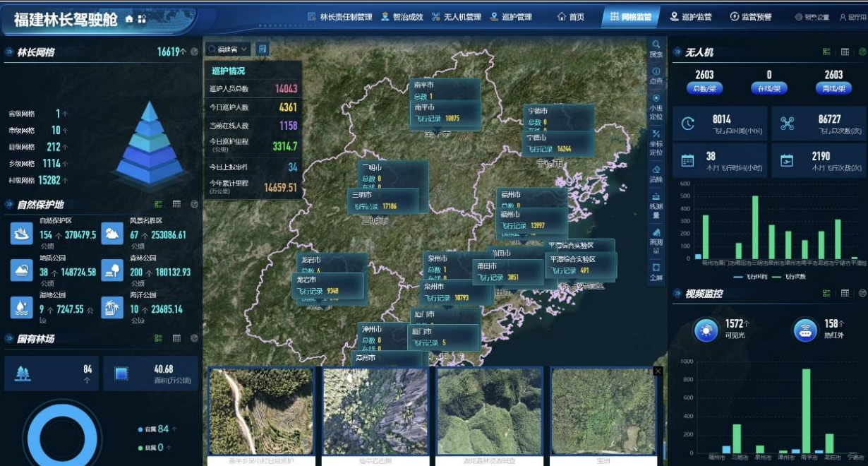868x466 pixels.
Task: Click the 清除 eraser tool
Action: pos(656,174)
